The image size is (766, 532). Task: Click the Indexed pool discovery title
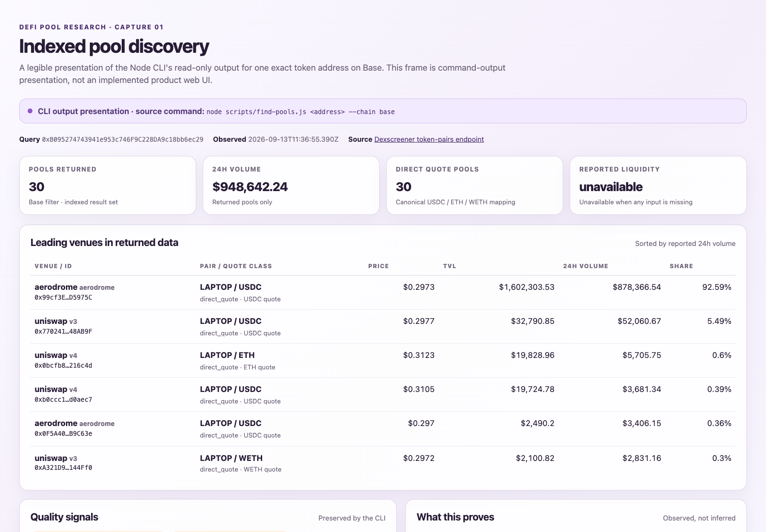114,46
